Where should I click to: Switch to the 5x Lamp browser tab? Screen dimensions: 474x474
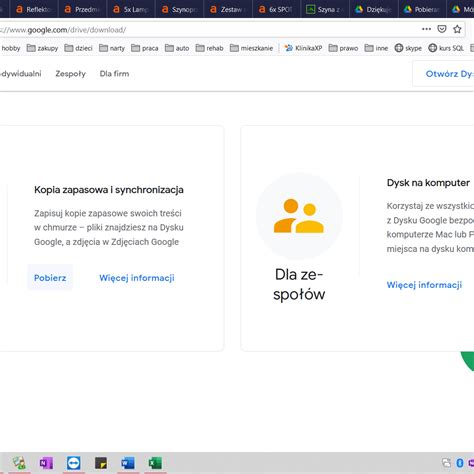(x=131, y=9)
